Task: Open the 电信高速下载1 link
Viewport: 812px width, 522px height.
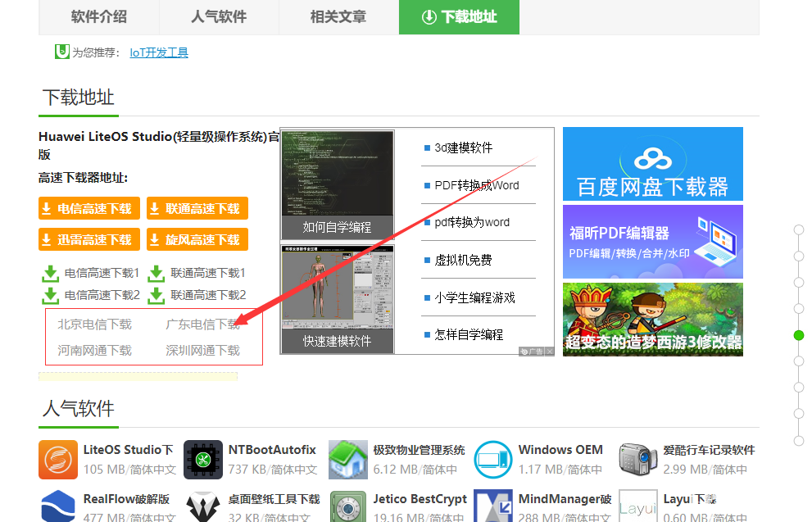Action: tap(102, 273)
